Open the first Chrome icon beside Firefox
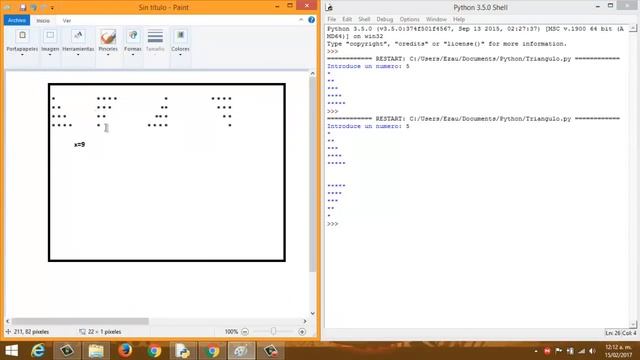The height and width of the screenshot is (360, 640). point(154,351)
